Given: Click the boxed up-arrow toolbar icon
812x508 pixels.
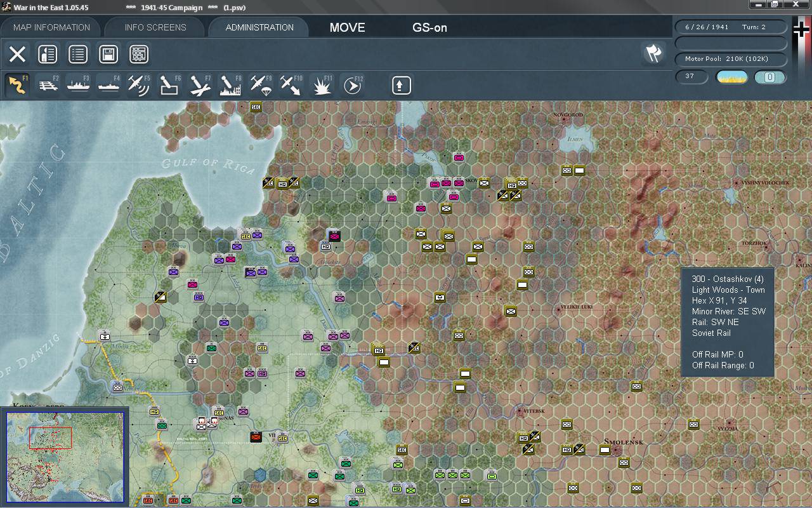Looking at the screenshot, I should coord(401,85).
